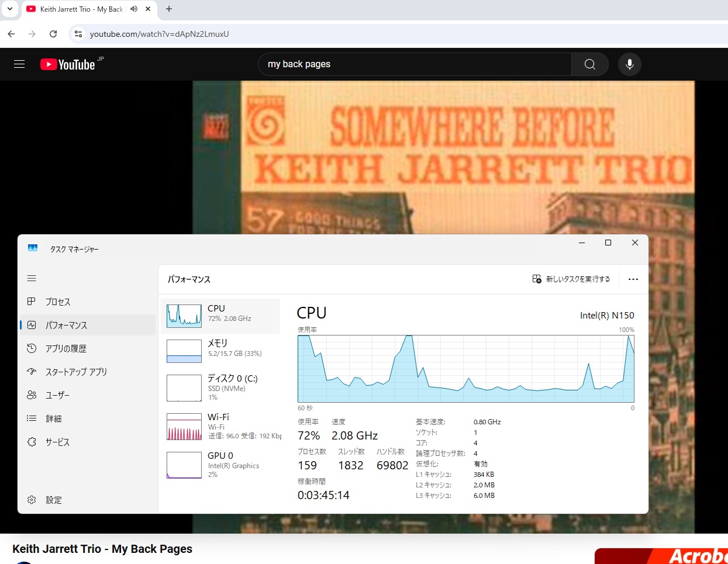Maximize the Task Manager window

coord(608,243)
